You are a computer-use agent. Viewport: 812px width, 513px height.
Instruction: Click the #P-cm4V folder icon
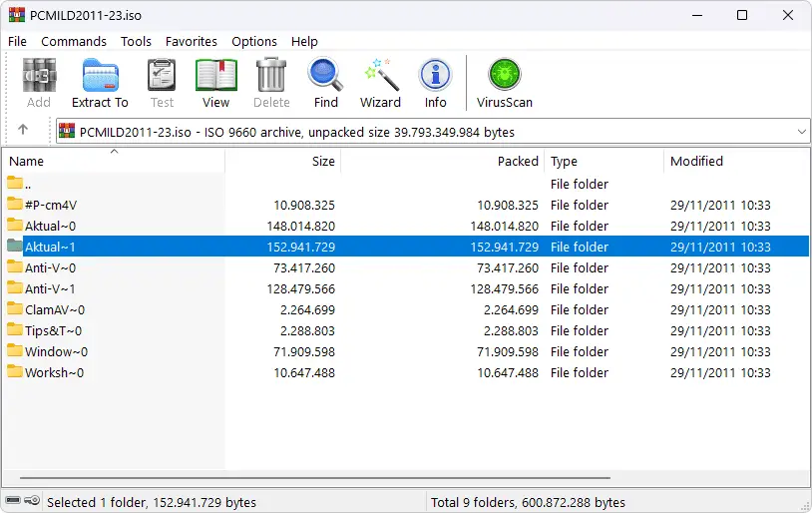tap(15, 204)
